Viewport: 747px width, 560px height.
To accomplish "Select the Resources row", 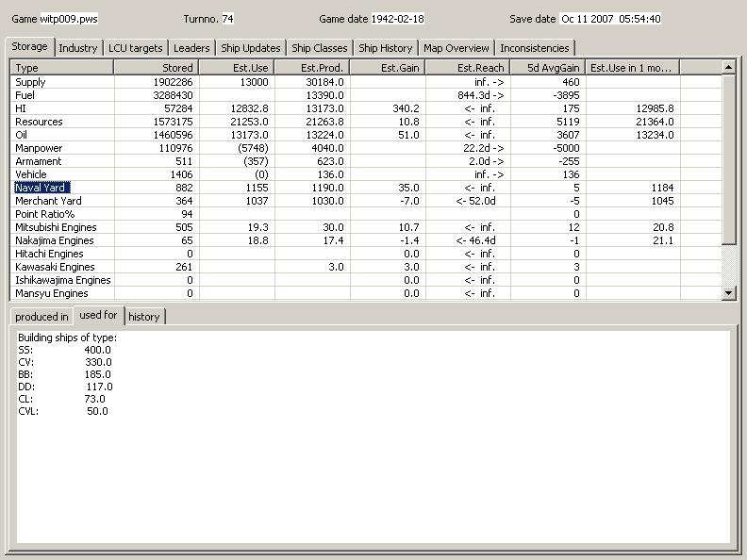I will click(x=366, y=122).
